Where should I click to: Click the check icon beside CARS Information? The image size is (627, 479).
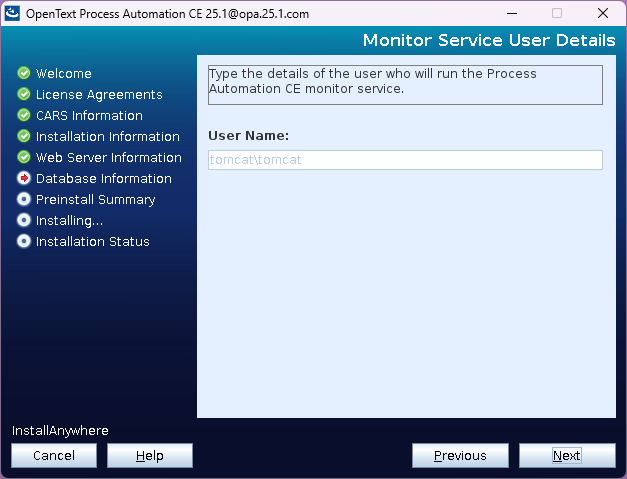coord(24,115)
